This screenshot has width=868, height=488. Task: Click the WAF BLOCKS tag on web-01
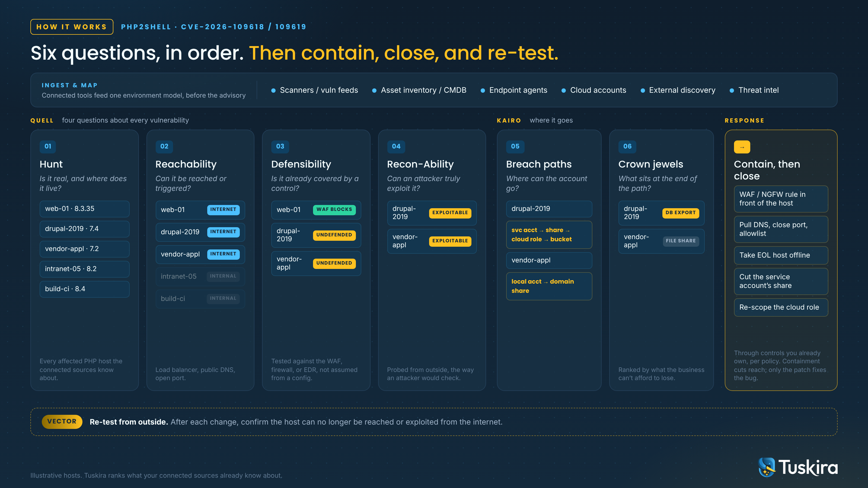(334, 210)
